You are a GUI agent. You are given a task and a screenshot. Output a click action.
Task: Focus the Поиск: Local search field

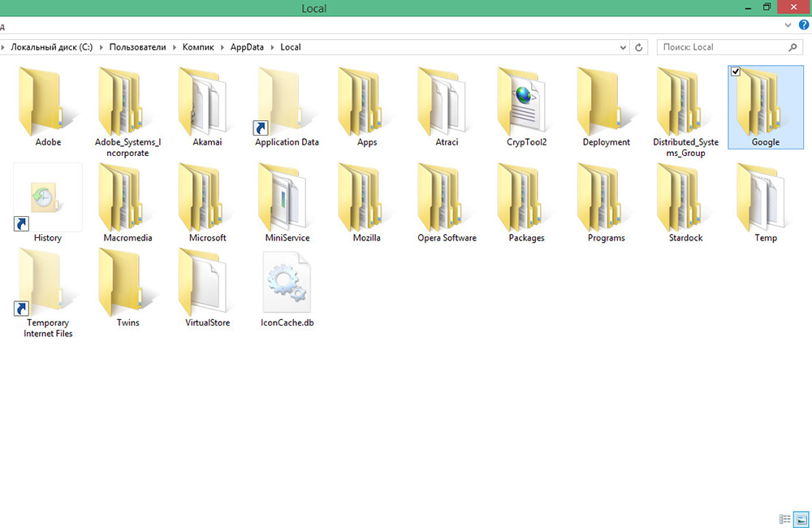coord(723,47)
